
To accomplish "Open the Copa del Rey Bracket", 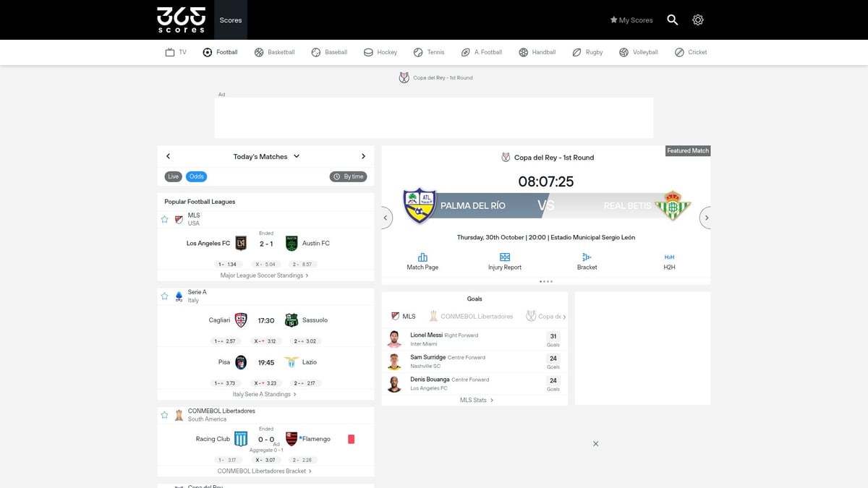I will (586, 262).
